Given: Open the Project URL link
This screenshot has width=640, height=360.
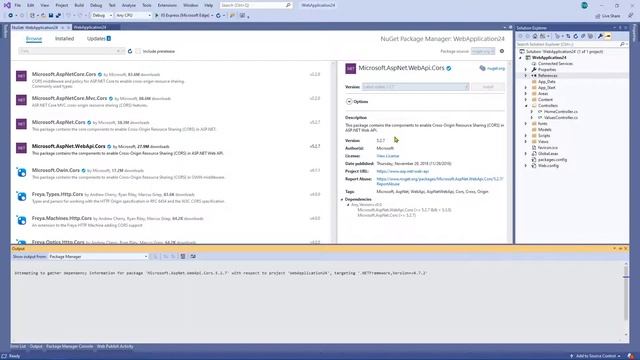Looking at the screenshot, I should pyautogui.click(x=402, y=171).
